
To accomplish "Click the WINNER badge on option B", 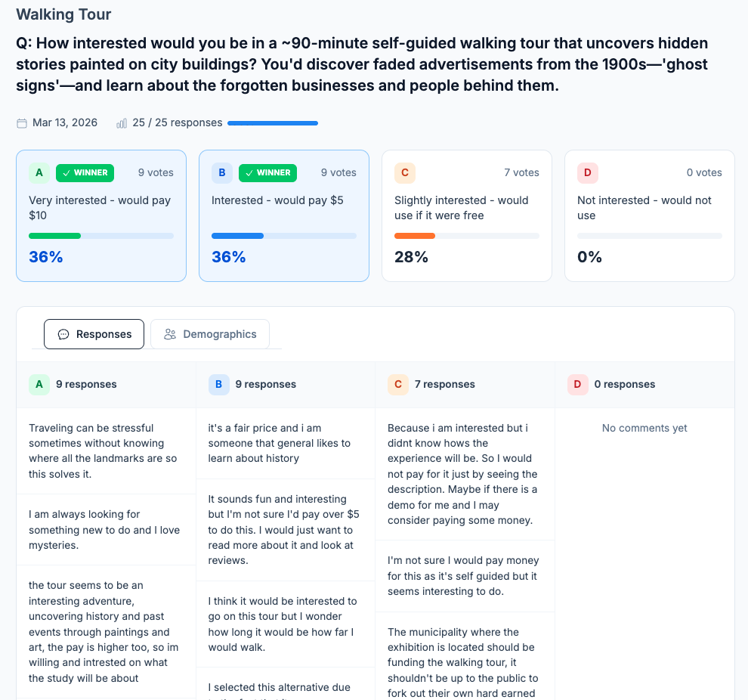I will (x=267, y=173).
